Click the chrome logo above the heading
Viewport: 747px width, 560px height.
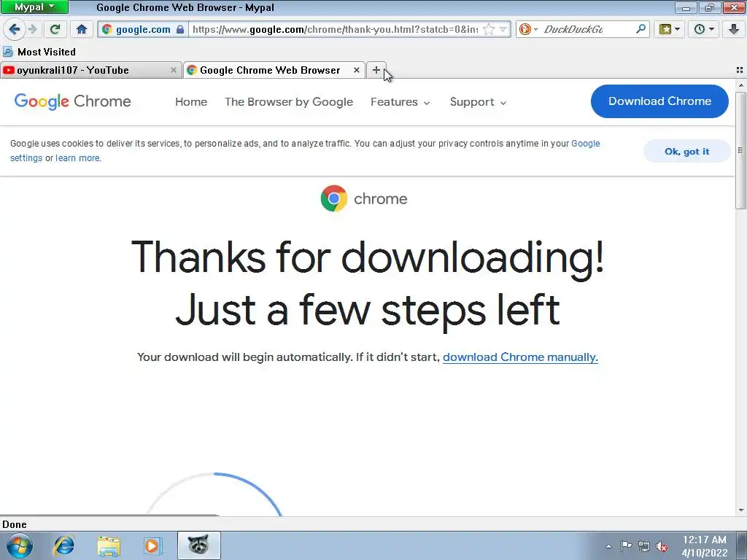click(364, 198)
